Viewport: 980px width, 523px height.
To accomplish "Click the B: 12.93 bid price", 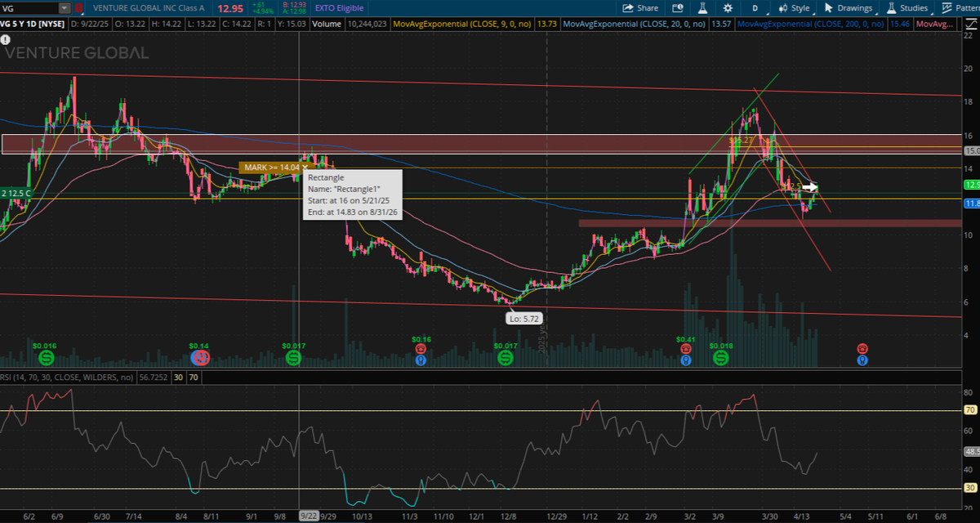I will (293, 5).
